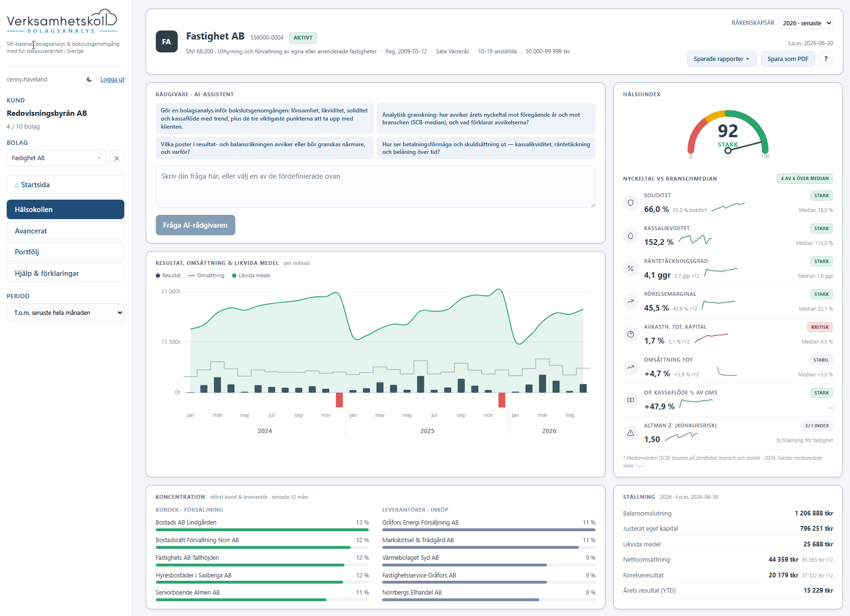Click the Soliditet shield icon
The image size is (850, 616).
coord(630,203)
